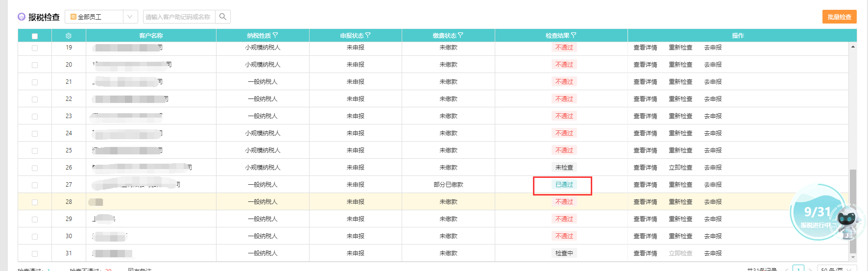Check the checkbox for row 21

(35, 82)
